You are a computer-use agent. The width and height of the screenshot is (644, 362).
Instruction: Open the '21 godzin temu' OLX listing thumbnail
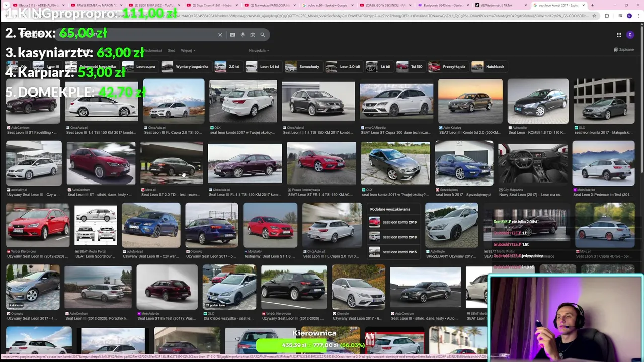click(229, 287)
